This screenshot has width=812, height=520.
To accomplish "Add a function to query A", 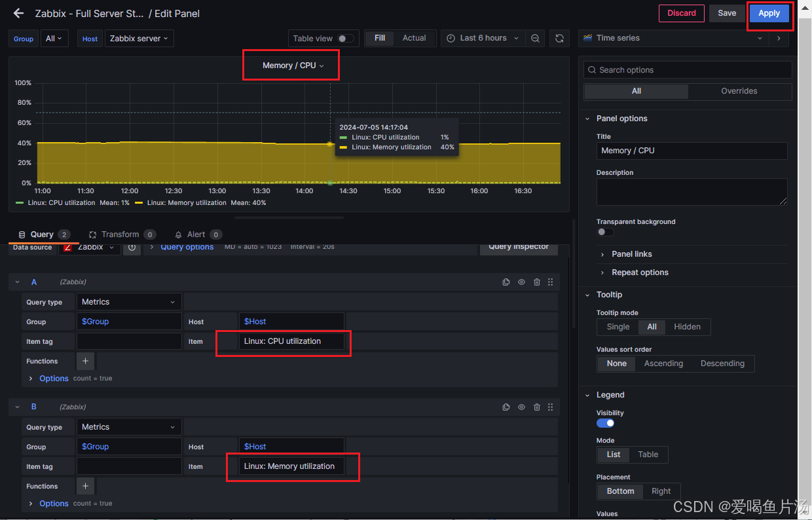I will click(x=86, y=361).
